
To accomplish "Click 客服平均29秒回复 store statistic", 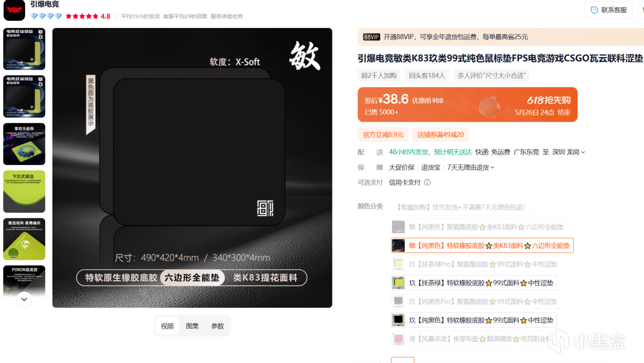I will tap(185, 16).
